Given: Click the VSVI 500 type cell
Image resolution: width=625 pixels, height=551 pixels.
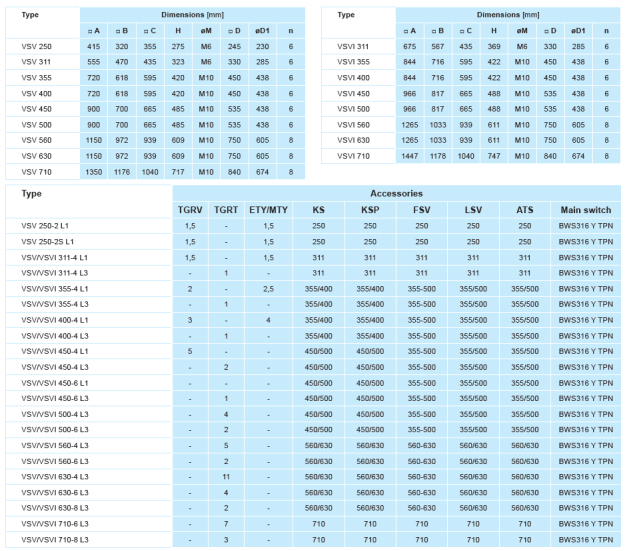Looking at the screenshot, I should (x=353, y=109).
